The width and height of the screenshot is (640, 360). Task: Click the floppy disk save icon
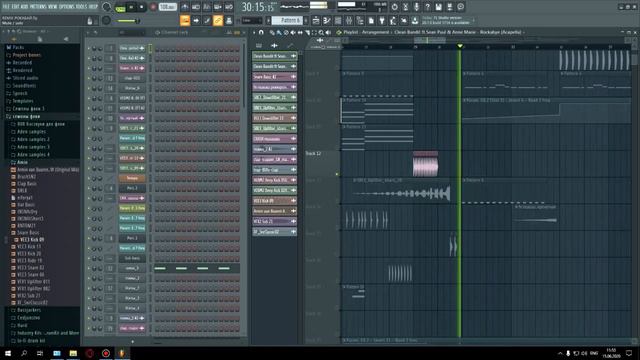pyautogui.click(x=438, y=7)
